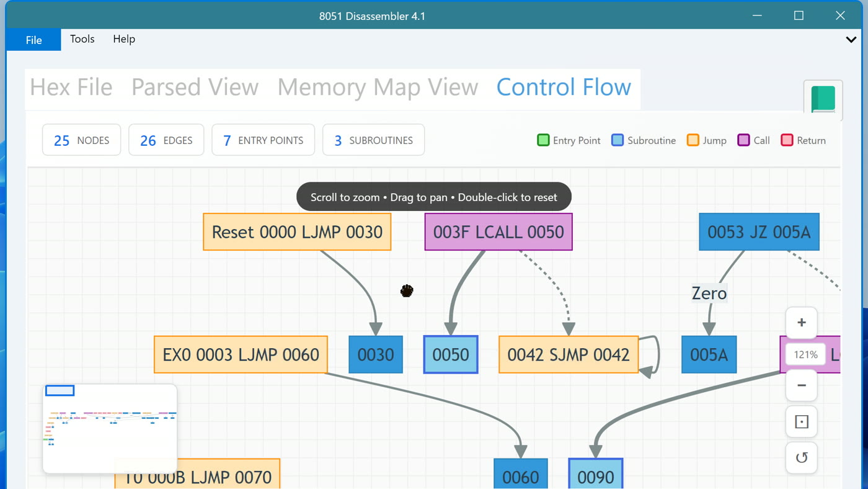Image resolution: width=868 pixels, height=489 pixels.
Task: Select the 005A node
Action: [x=709, y=354]
